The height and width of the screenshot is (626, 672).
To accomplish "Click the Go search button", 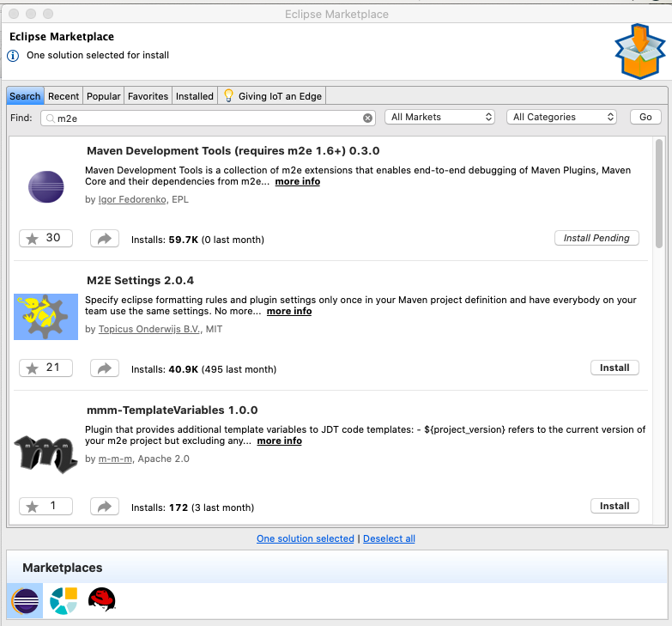I will [645, 117].
